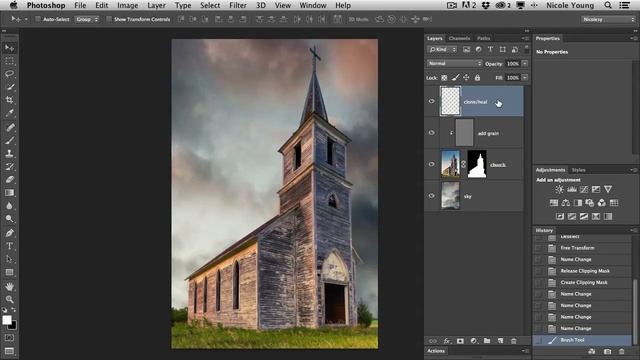This screenshot has width=640, height=360.
Task: Click the background color swatch
Action: coord(13,326)
